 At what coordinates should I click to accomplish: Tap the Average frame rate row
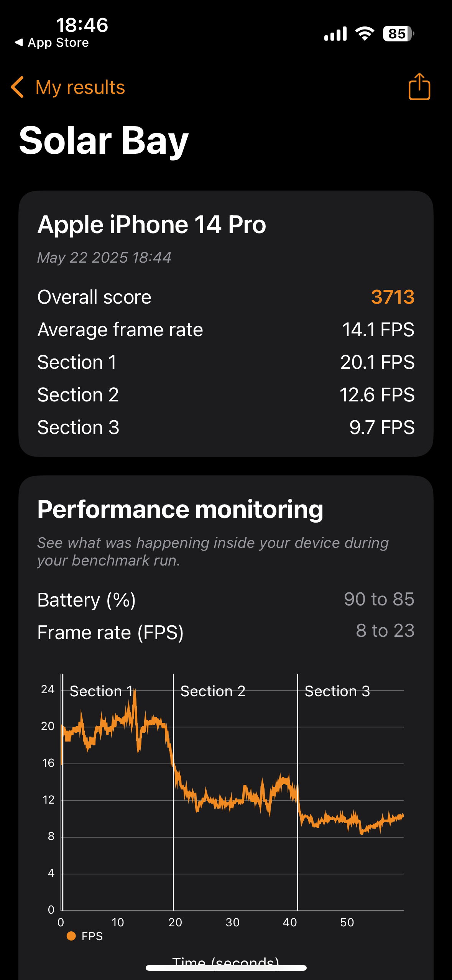[226, 330]
